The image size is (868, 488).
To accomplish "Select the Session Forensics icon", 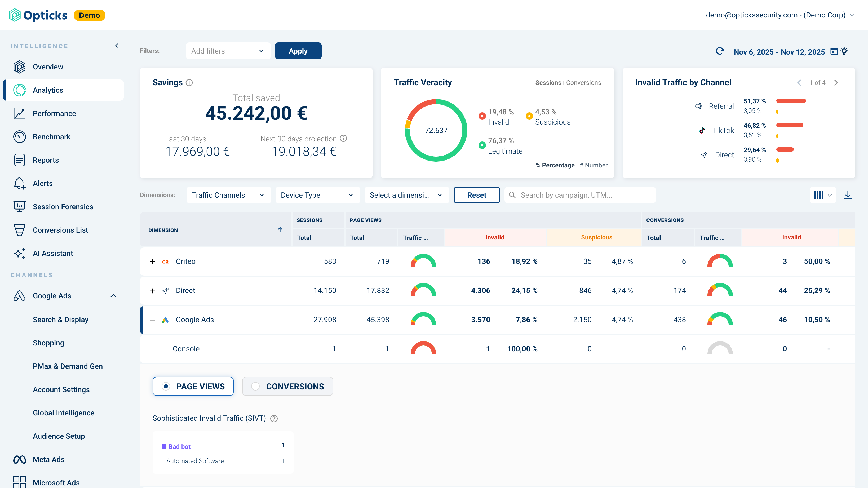I will 19,207.
